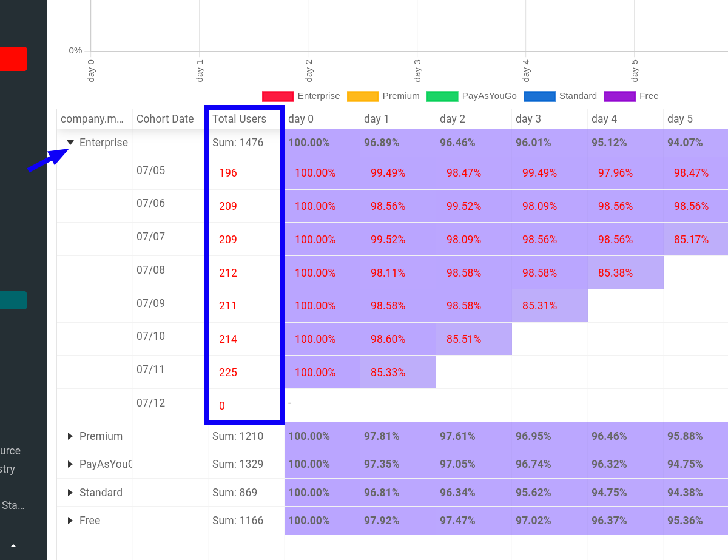Click the teal icon in the left sidebar
This screenshot has height=560, width=728.
13,300
